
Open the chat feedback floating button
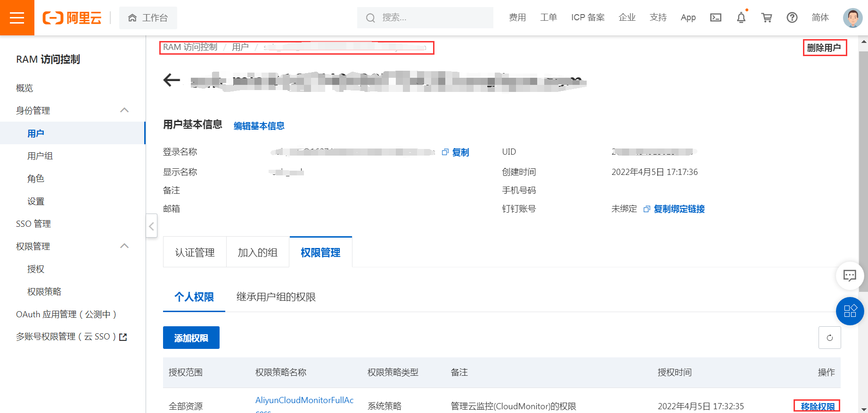click(850, 275)
